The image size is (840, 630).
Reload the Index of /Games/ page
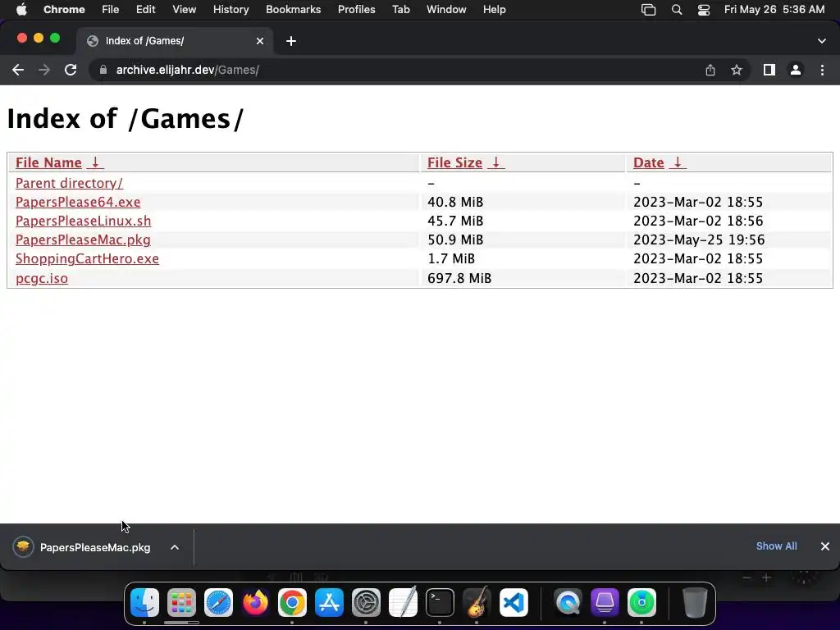click(x=71, y=70)
